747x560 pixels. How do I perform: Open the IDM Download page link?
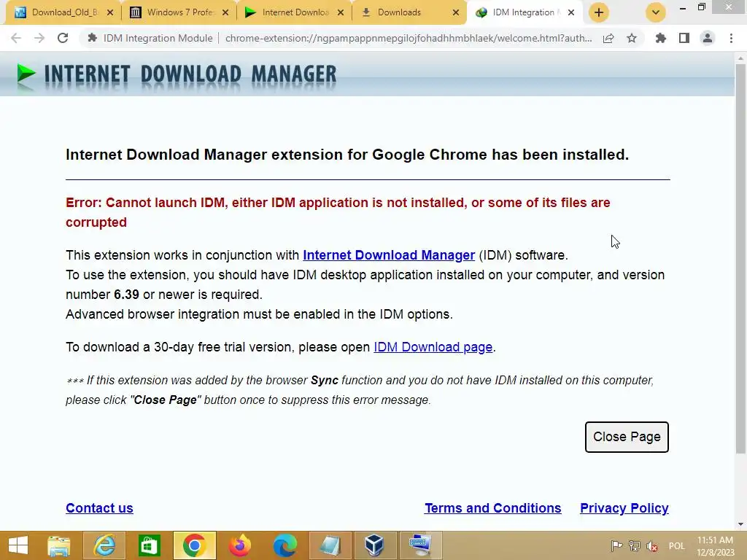coord(433,347)
